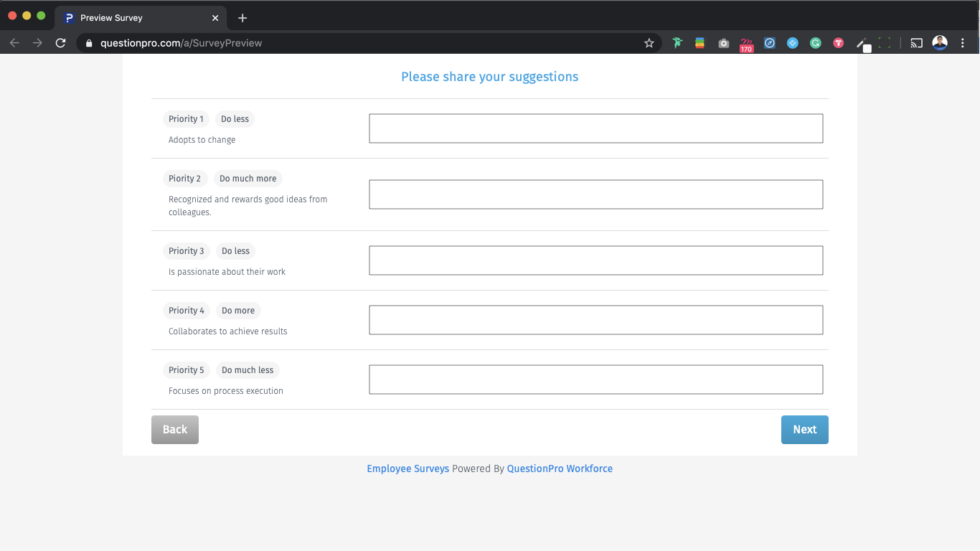Click the Employee Surveys link
This screenshot has width=980, height=551.
[x=407, y=468]
